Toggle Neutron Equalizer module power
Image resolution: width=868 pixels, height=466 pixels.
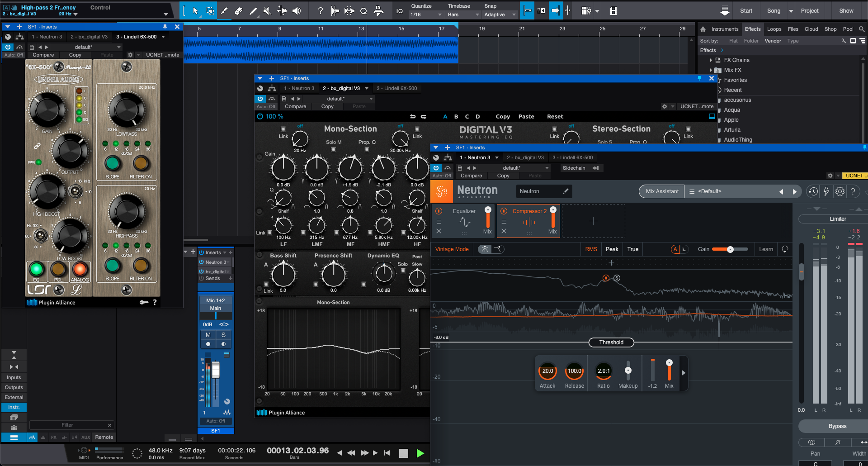click(x=439, y=211)
